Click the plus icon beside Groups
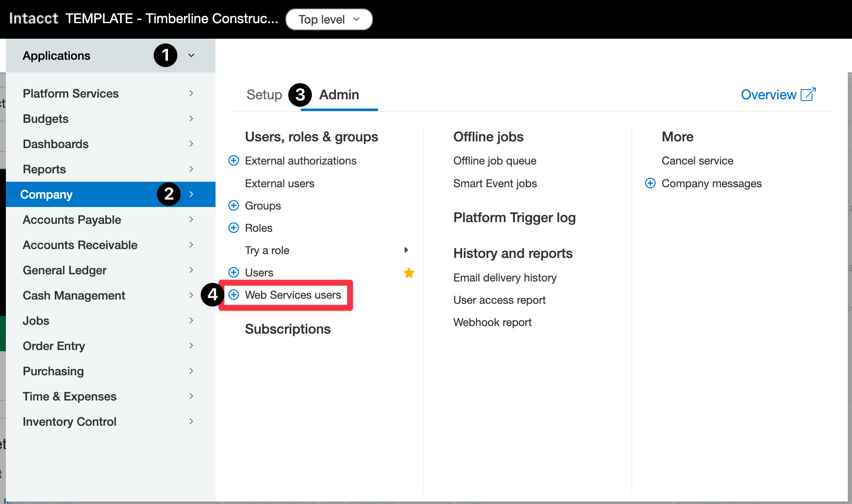 [x=234, y=205]
